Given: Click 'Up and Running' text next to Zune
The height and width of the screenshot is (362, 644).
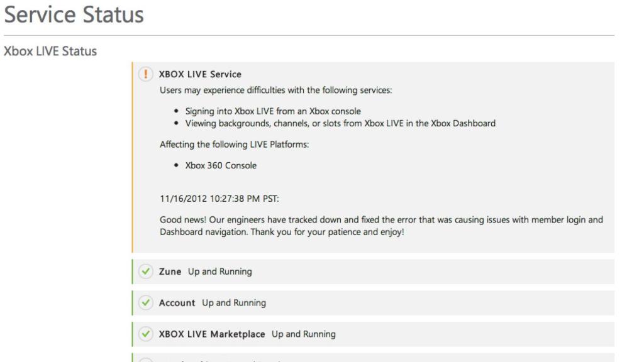Looking at the screenshot, I should point(219,271).
